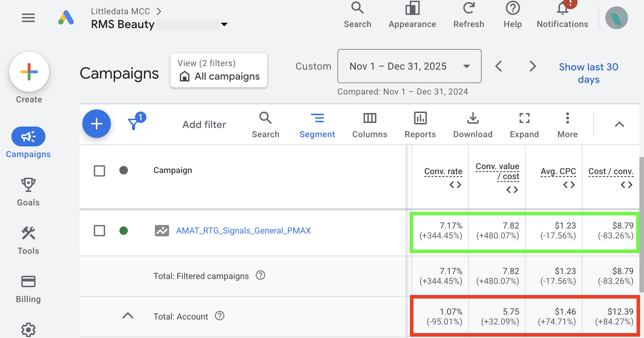The width and height of the screenshot is (644, 338).
Task: Open the table Search tool
Action: pyautogui.click(x=266, y=125)
